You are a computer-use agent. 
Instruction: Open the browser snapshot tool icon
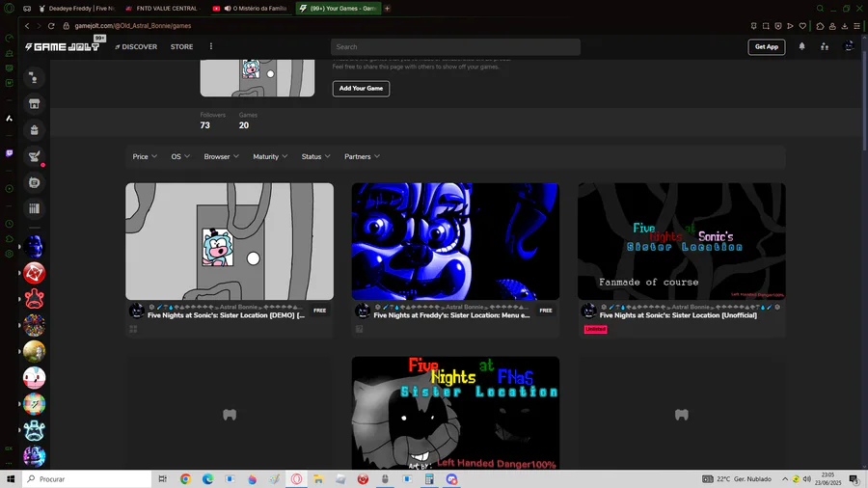tap(766, 26)
